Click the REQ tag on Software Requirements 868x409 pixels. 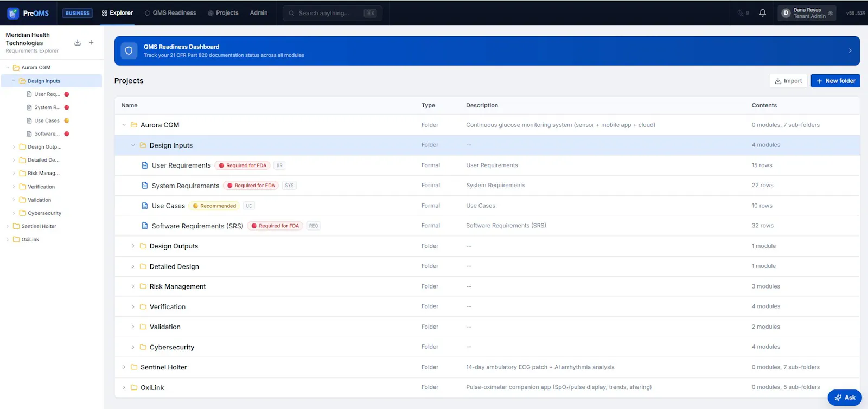[314, 226]
